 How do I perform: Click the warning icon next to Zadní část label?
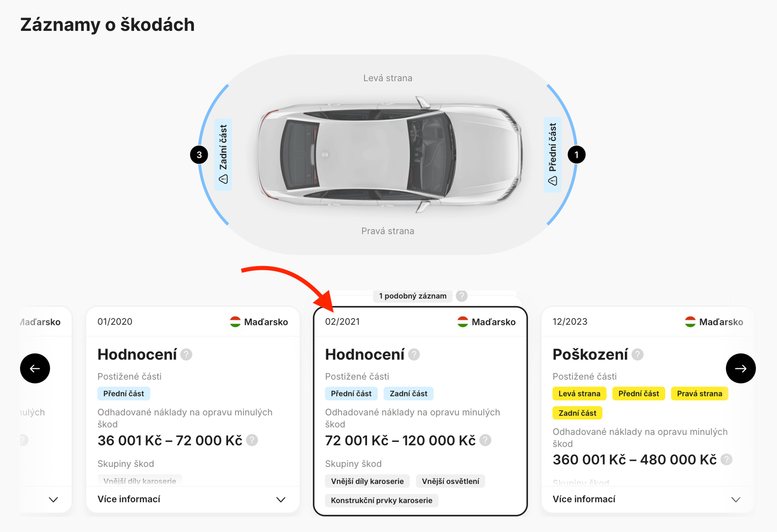(223, 179)
